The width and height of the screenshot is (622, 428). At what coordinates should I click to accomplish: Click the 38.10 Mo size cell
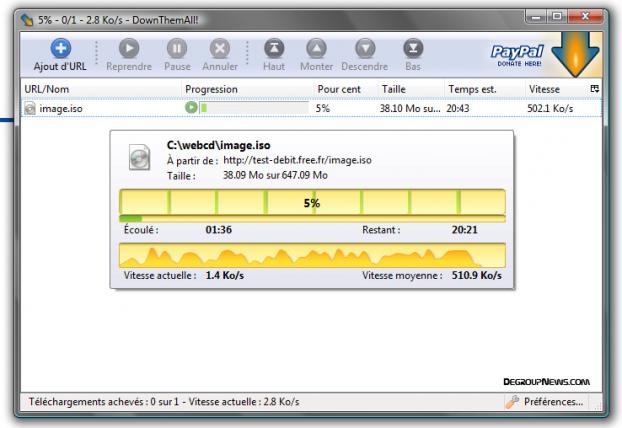[x=410, y=108]
